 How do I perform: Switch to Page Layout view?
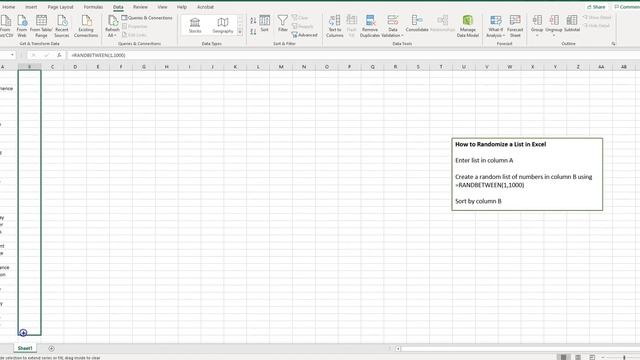578,357
